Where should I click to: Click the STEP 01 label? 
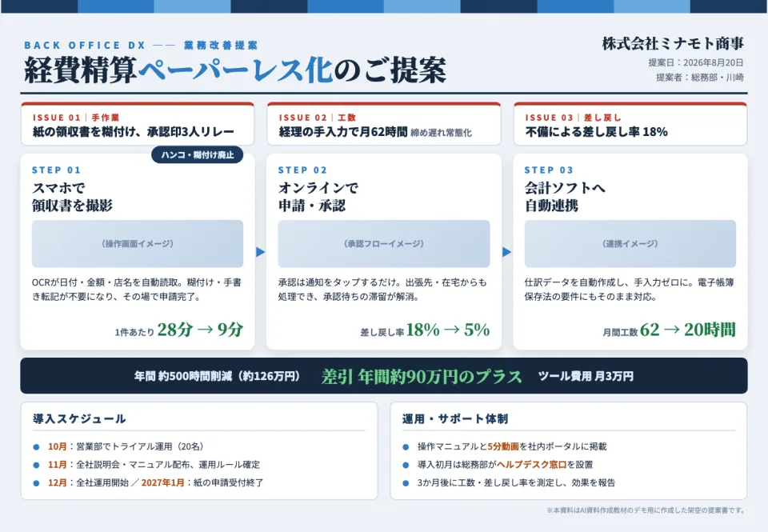pyautogui.click(x=56, y=170)
